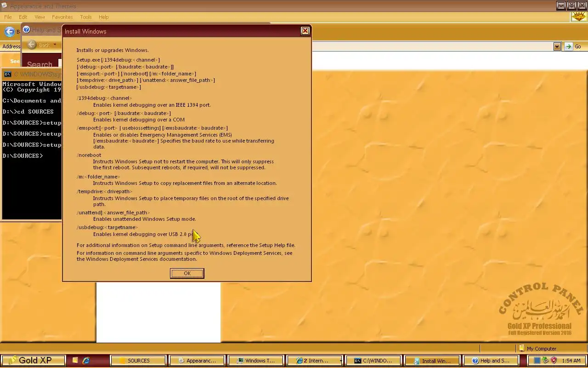Switch to C:\WINDOWS command prompt taskbar button

[373, 361]
